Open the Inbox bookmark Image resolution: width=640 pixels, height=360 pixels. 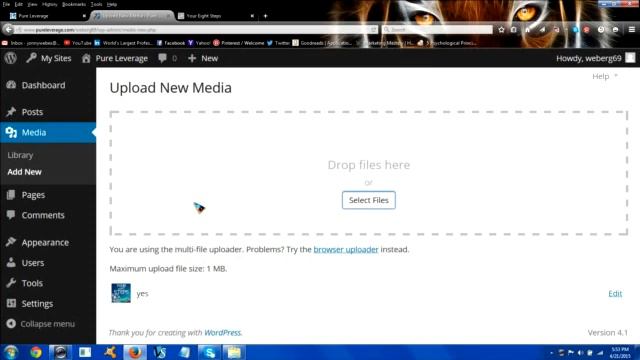31,43
